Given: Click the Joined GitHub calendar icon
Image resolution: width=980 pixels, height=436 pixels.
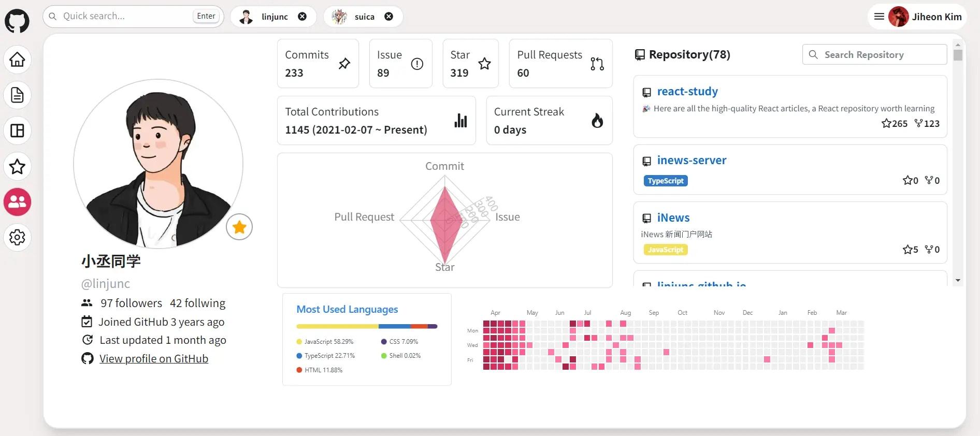Looking at the screenshot, I should (87, 322).
